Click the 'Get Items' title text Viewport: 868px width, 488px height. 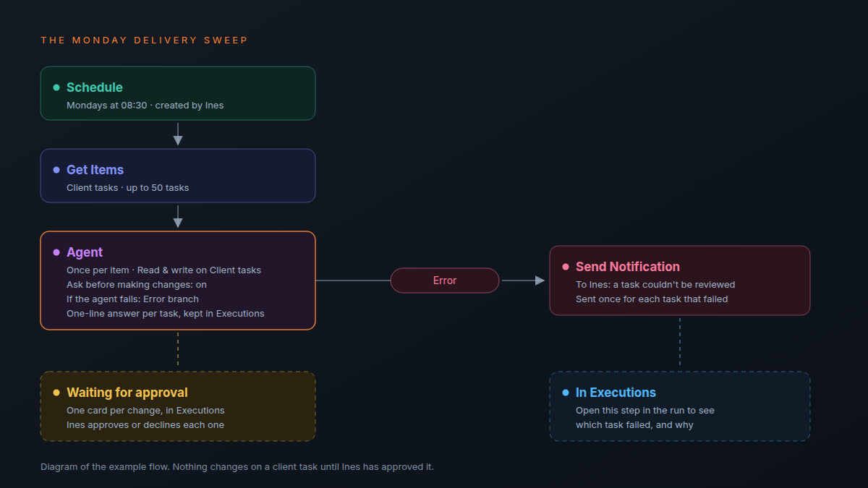click(x=95, y=170)
